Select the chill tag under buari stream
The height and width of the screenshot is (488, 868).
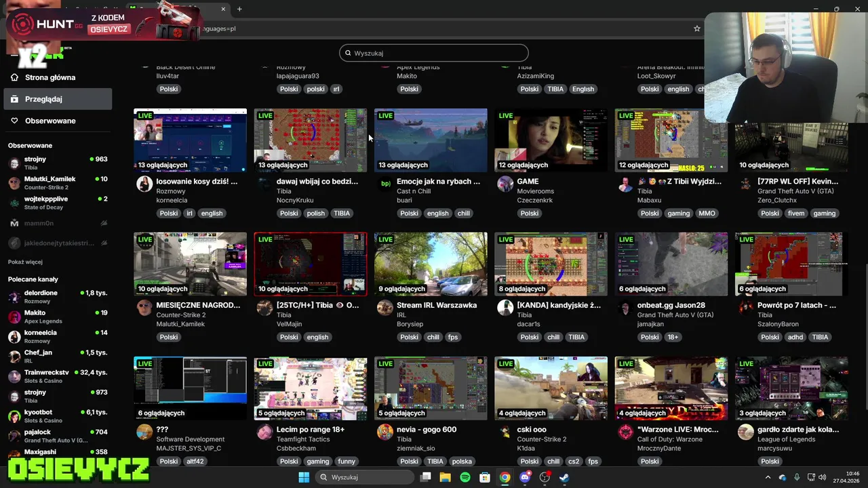click(464, 213)
